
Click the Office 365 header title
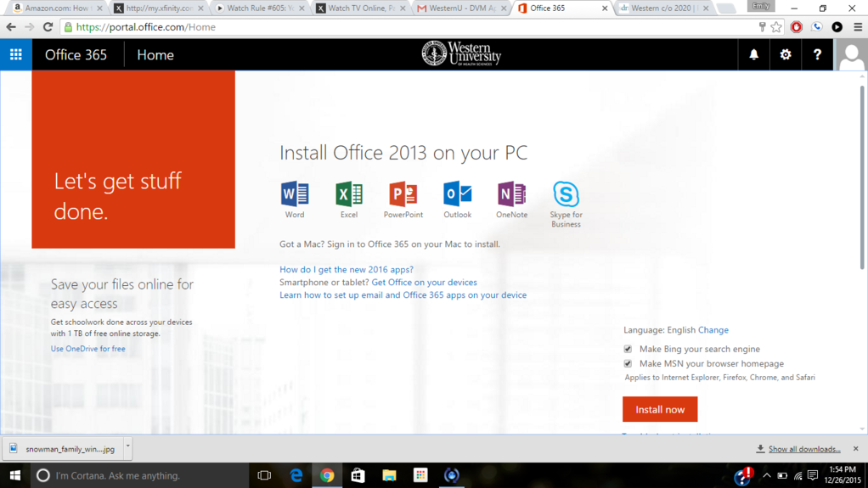[x=76, y=55]
